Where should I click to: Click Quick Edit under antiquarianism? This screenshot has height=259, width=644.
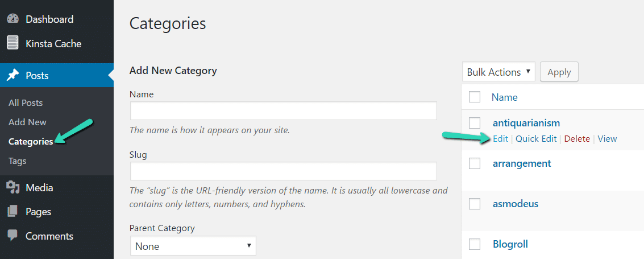tap(536, 139)
